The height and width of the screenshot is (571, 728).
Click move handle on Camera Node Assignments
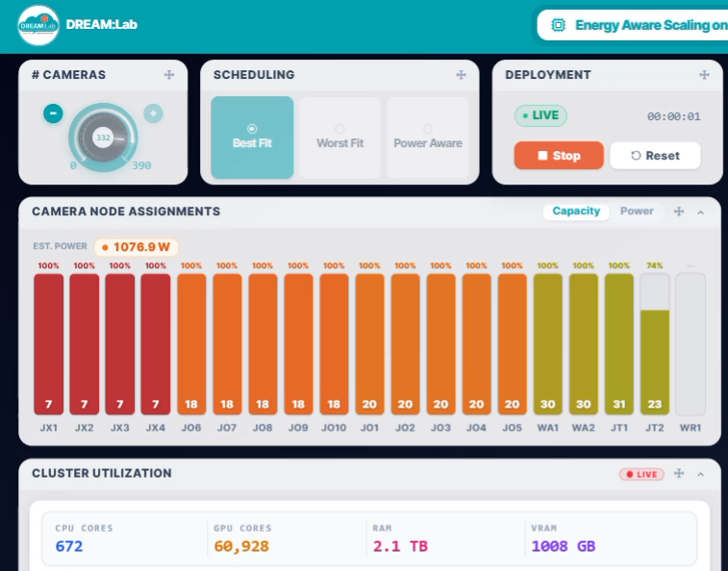click(x=679, y=211)
